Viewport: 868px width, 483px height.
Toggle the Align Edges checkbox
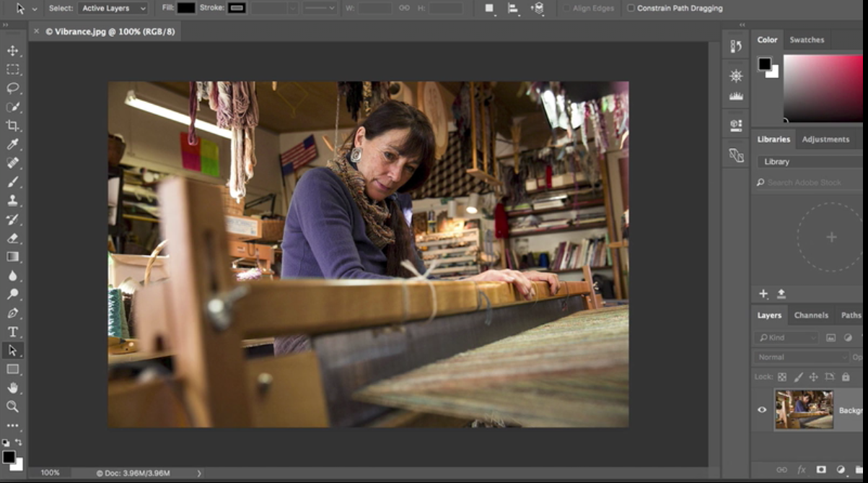click(x=567, y=9)
